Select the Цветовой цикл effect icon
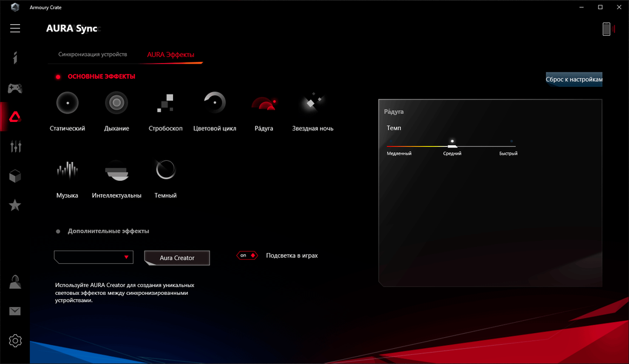 pos(214,103)
